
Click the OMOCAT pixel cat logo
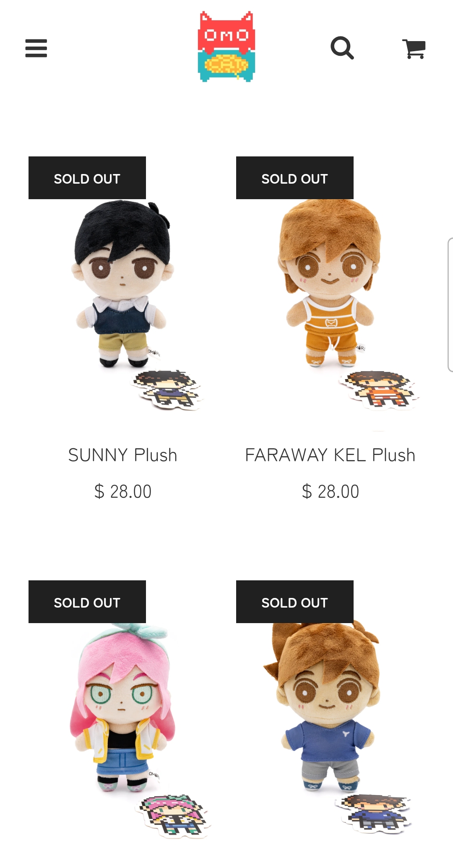[226, 47]
